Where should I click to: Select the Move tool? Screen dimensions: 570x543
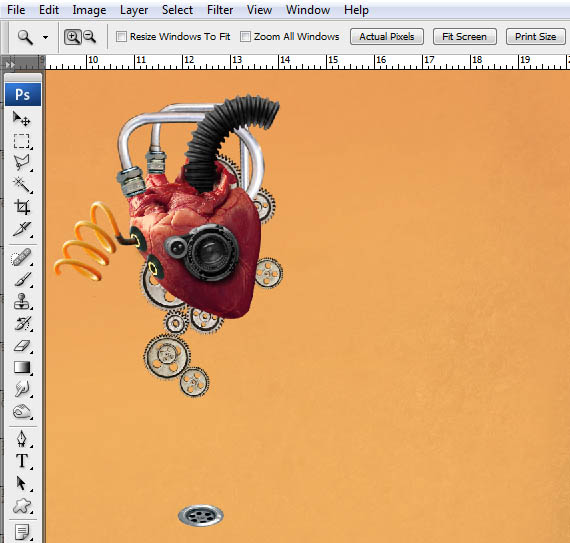click(x=21, y=118)
